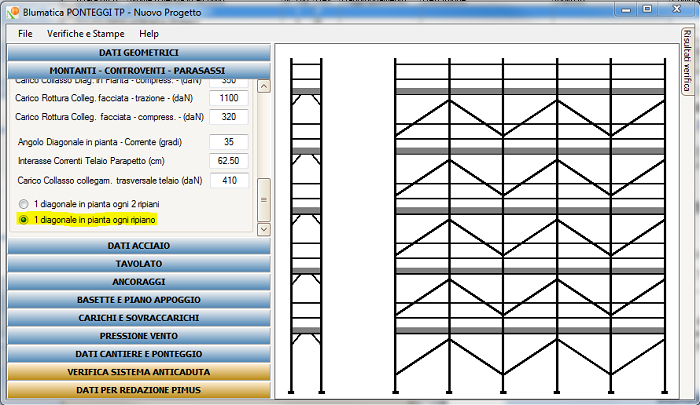700x405 pixels.
Task: Expand the TAVOLATO section
Action: (x=139, y=263)
